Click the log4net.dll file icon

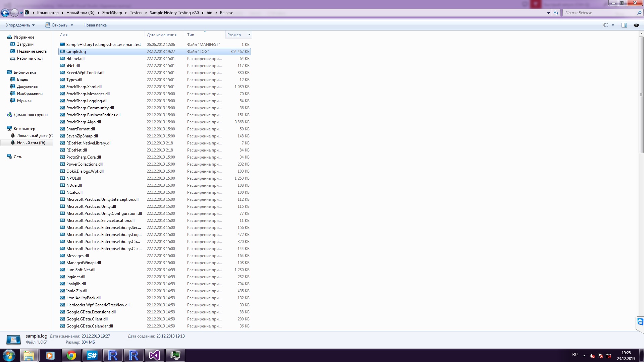click(x=62, y=277)
